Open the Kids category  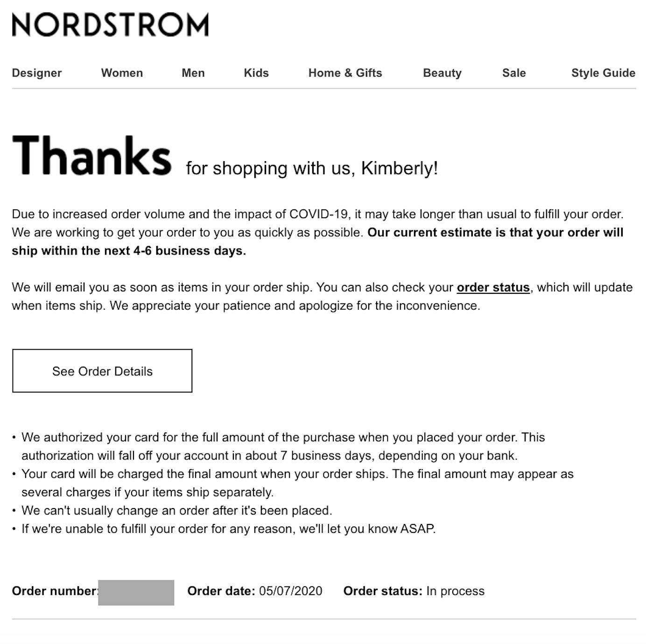pos(256,73)
